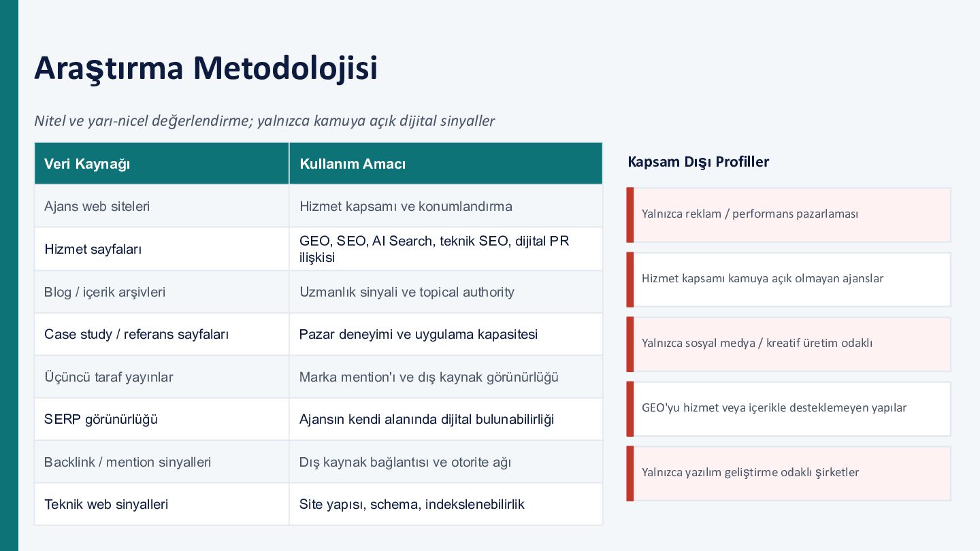The image size is (980, 551).
Task: Click the Site yapısı, schema, indekslenebilirlik cell
Action: (446, 504)
